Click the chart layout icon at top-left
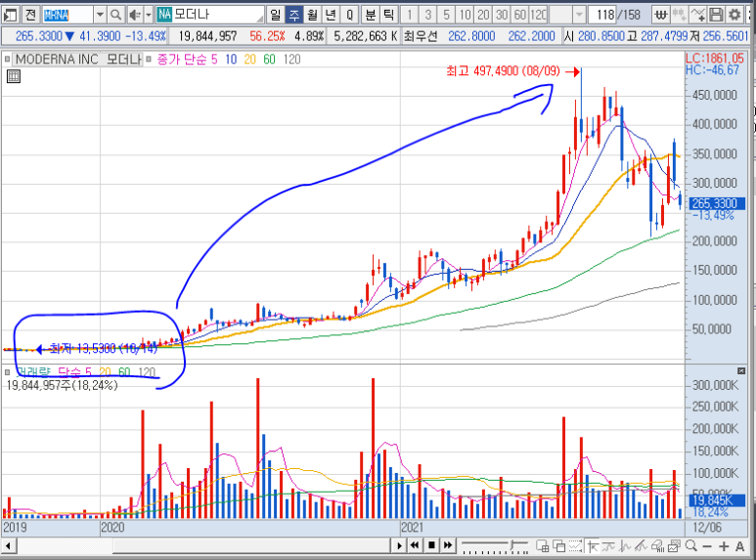The height and width of the screenshot is (560, 756). click(x=10, y=15)
